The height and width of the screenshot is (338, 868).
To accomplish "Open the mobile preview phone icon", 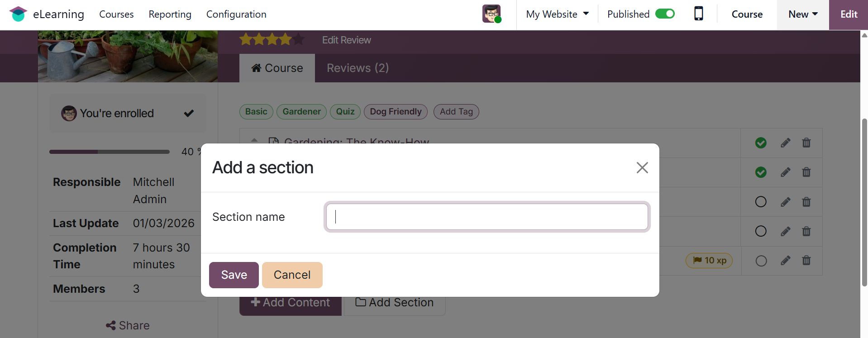I will click(698, 14).
